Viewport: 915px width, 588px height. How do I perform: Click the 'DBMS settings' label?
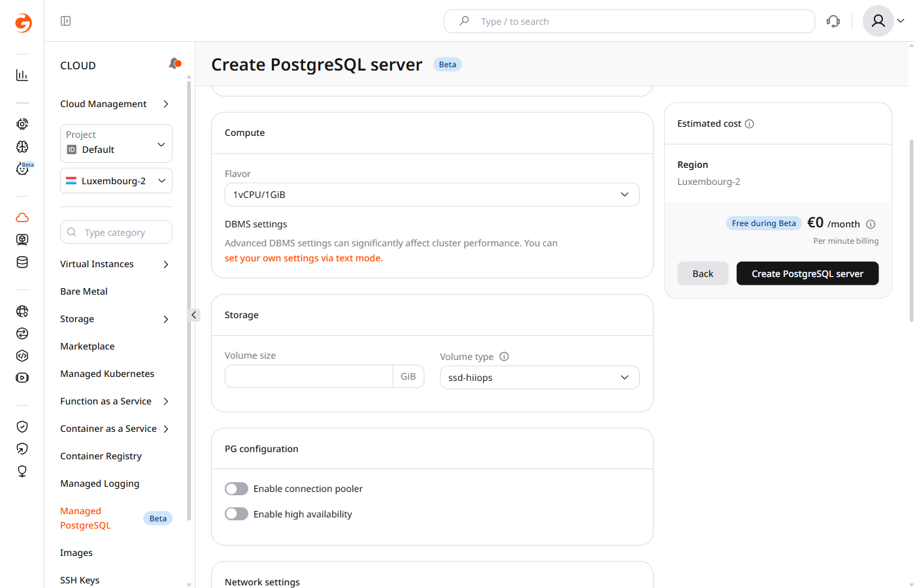click(256, 224)
